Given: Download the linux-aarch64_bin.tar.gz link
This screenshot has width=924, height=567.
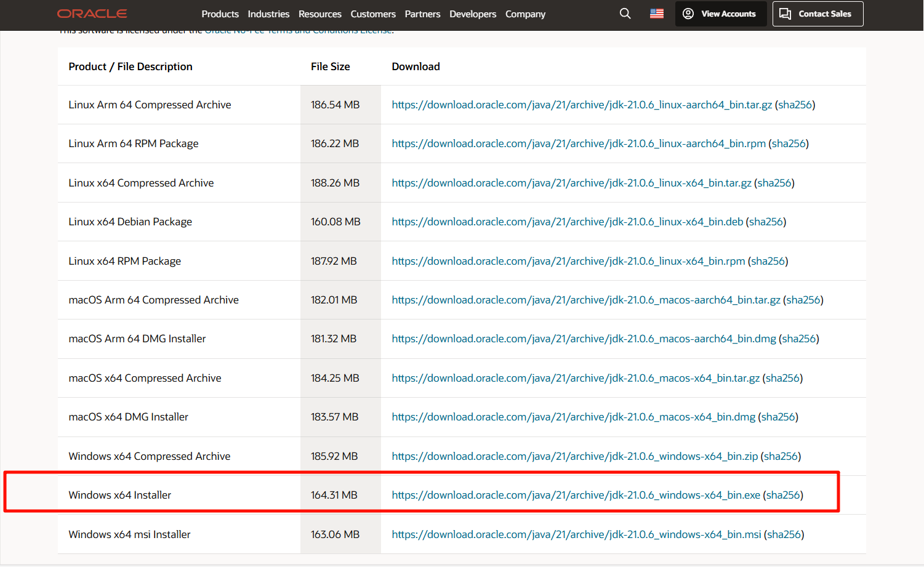Looking at the screenshot, I should (582, 105).
